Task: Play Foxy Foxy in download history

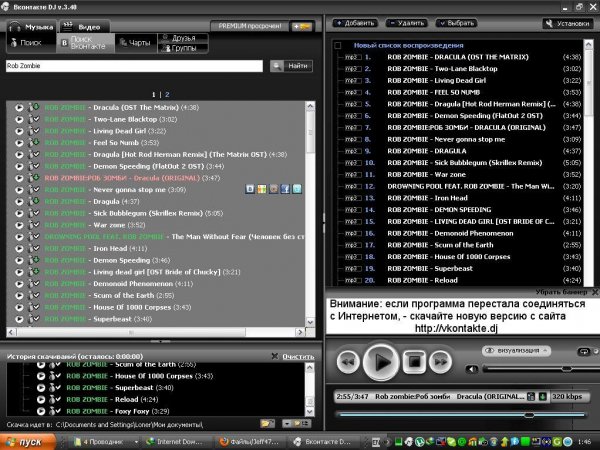Action: (41, 411)
